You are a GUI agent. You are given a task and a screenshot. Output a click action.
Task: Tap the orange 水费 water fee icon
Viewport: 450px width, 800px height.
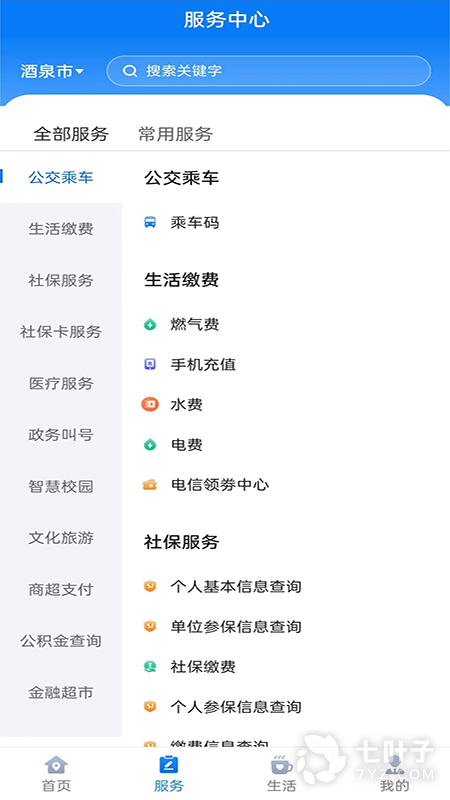[150, 405]
